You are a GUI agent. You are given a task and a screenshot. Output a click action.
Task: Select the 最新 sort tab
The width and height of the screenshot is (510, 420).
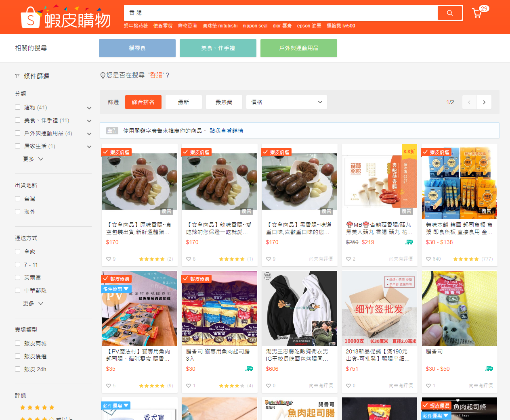click(184, 102)
